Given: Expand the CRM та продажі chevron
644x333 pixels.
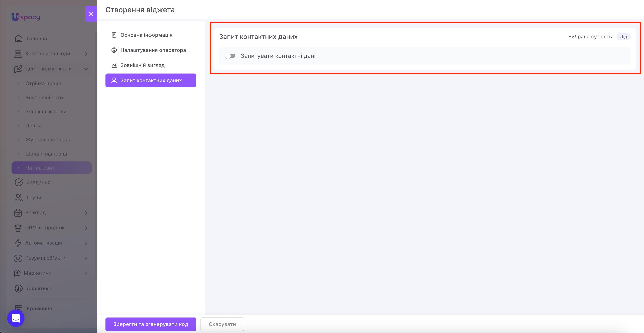Looking at the screenshot, I should (x=86, y=228).
